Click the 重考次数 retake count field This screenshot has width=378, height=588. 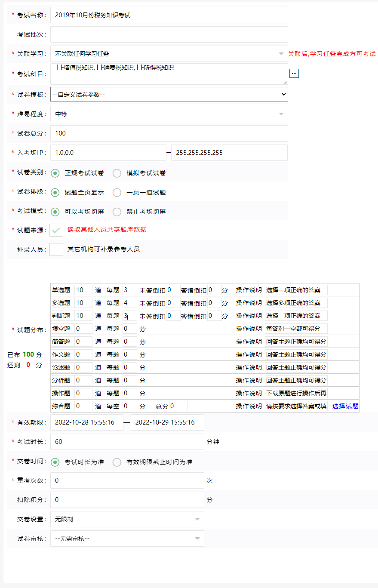127,480
